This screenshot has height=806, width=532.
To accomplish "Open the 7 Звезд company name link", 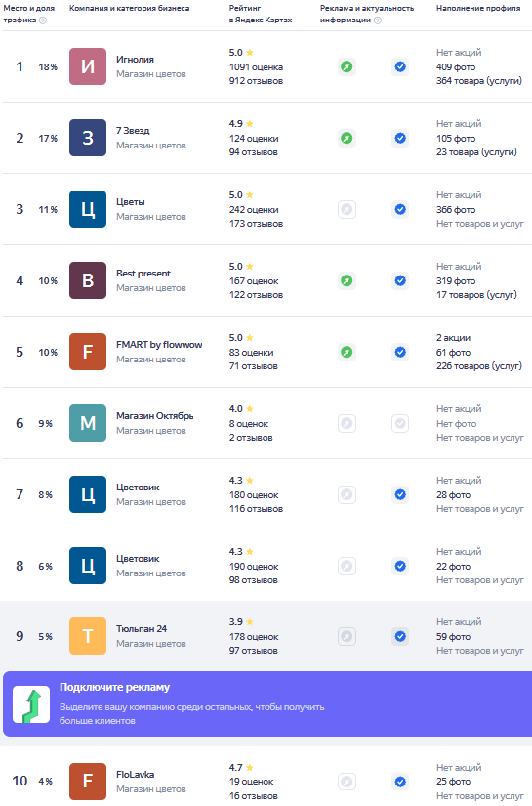I will [x=133, y=131].
